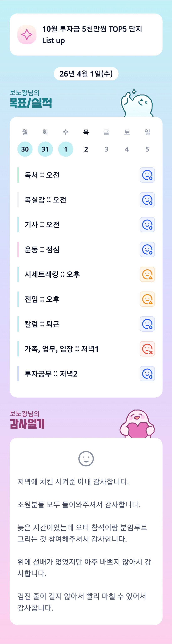
Task: Click the blue status face for 목실감 :: 오전
Action: [147, 200]
